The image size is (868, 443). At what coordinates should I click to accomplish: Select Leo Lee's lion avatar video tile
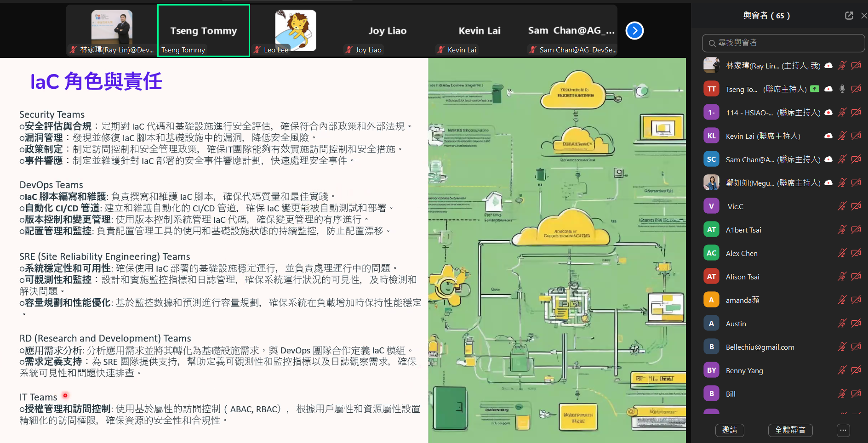pyautogui.click(x=295, y=31)
